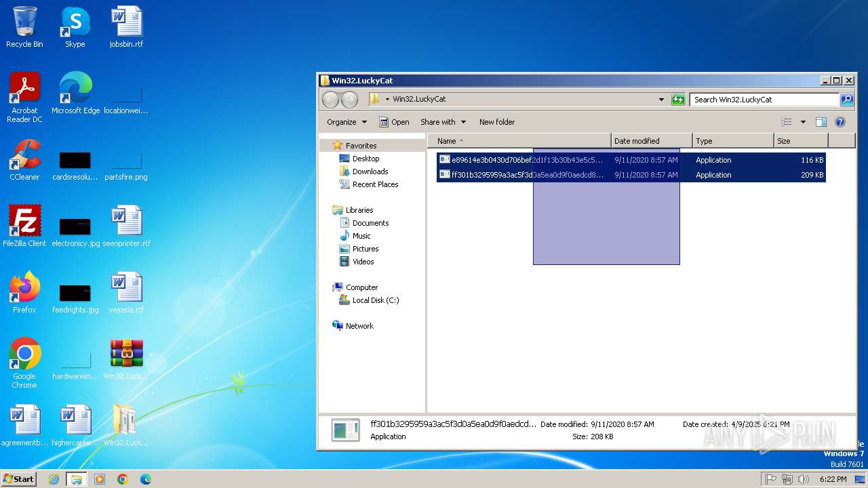Image resolution: width=868 pixels, height=488 pixels.
Task: Open the Start menu
Action: point(19,479)
